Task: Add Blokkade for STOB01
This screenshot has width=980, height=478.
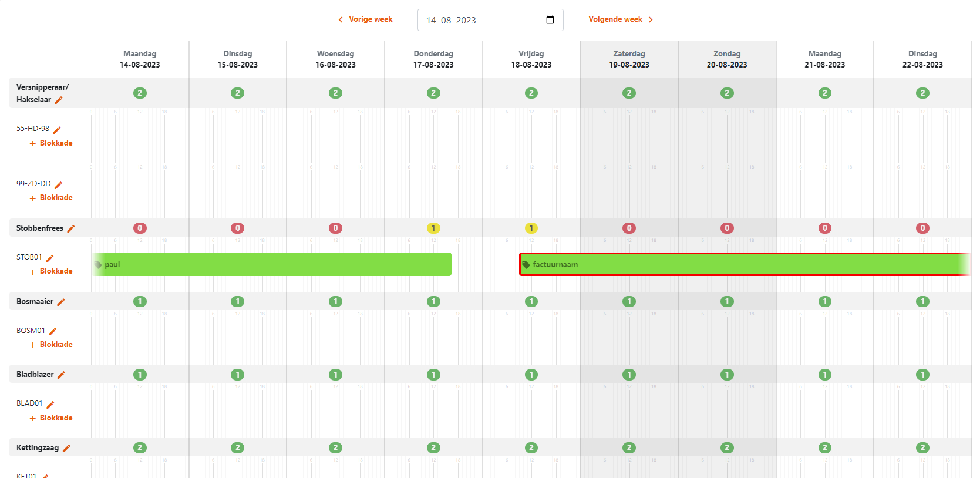Action: click(x=51, y=271)
